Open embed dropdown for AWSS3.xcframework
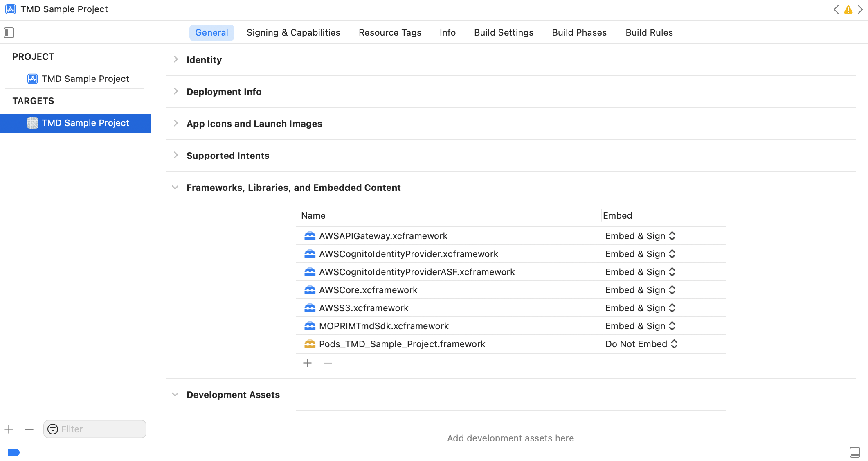 click(x=640, y=308)
